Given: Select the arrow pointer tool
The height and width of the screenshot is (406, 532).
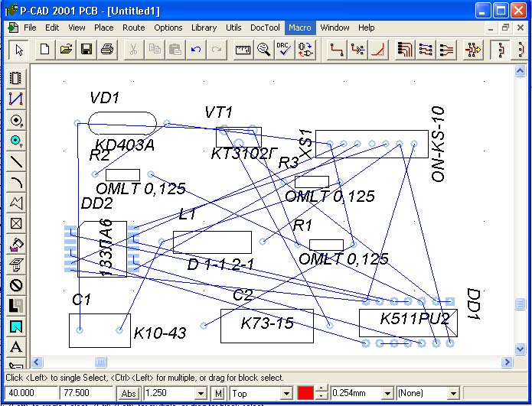Looking at the screenshot, I should (18, 50).
